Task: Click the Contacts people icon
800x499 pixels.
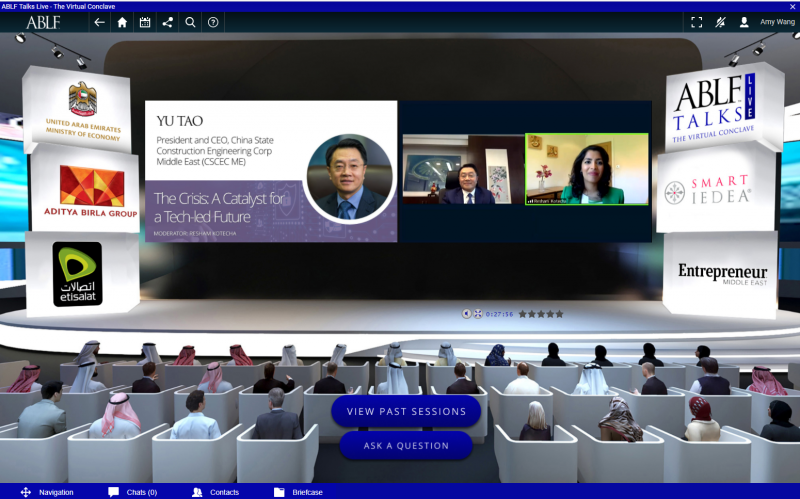Action: point(197,492)
